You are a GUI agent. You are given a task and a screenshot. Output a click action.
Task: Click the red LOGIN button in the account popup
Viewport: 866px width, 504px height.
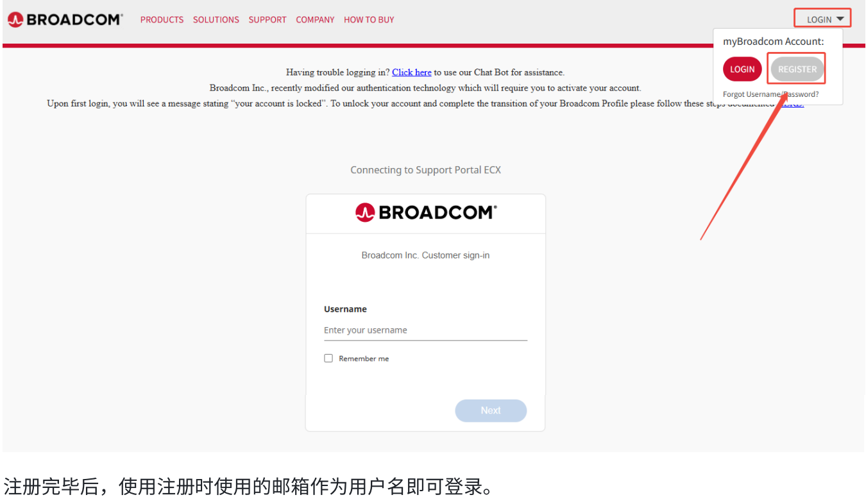(x=742, y=69)
